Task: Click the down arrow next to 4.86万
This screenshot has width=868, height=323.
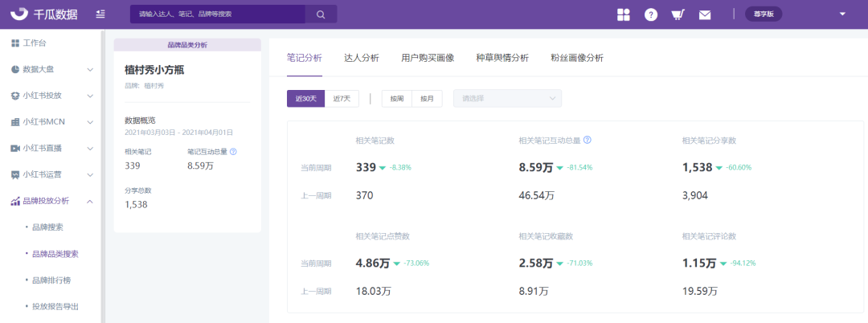Action: click(396, 264)
